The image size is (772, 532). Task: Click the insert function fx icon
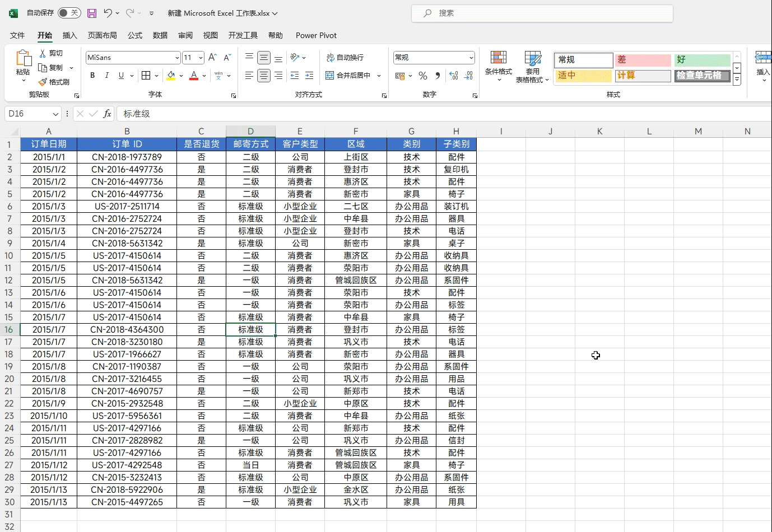click(x=107, y=114)
